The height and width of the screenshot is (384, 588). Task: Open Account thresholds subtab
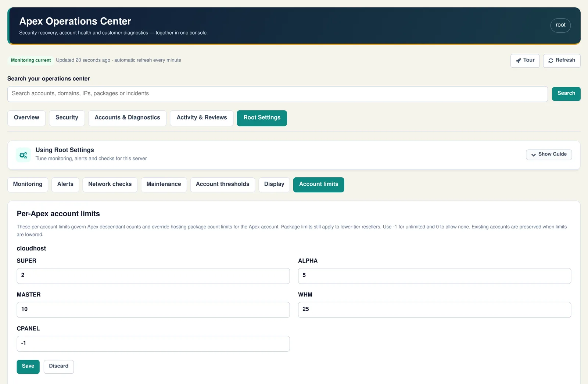(x=223, y=185)
